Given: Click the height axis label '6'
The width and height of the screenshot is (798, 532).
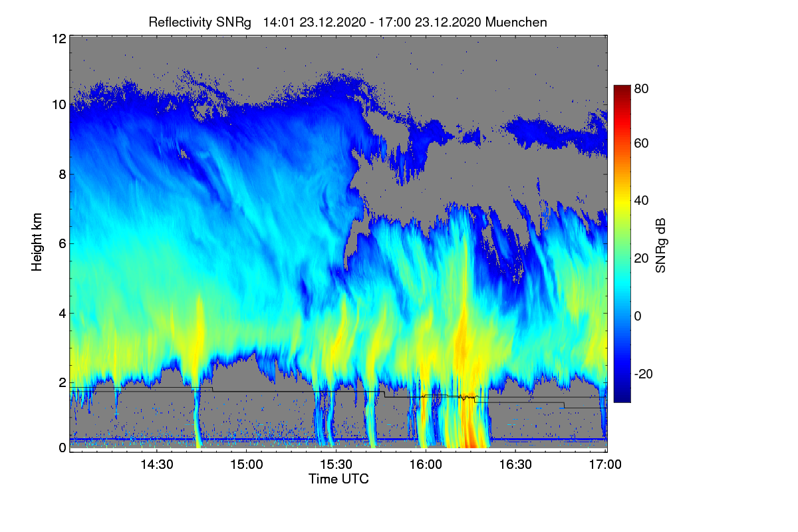Looking at the screenshot, I should (x=63, y=243).
